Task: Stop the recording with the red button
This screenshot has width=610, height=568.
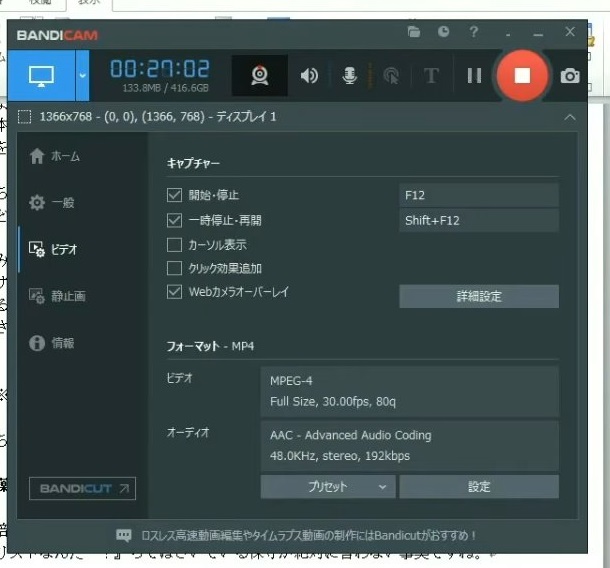Action: click(522, 75)
